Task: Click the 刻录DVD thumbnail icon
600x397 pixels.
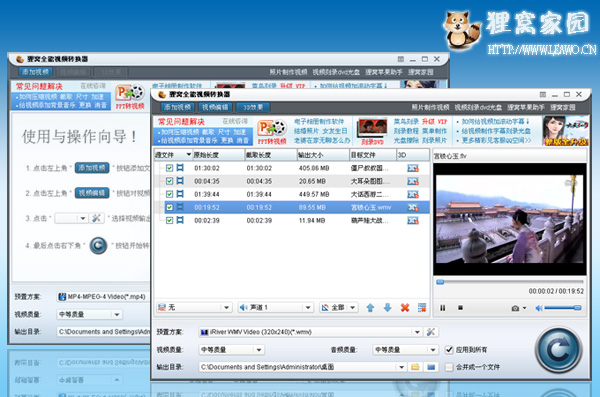Action: (x=372, y=132)
